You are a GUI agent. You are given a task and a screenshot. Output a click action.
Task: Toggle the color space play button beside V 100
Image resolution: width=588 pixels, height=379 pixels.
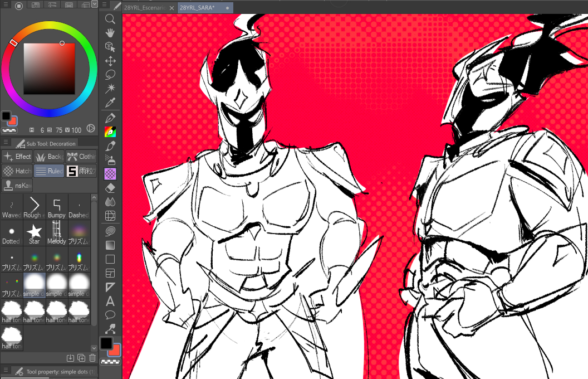91,129
